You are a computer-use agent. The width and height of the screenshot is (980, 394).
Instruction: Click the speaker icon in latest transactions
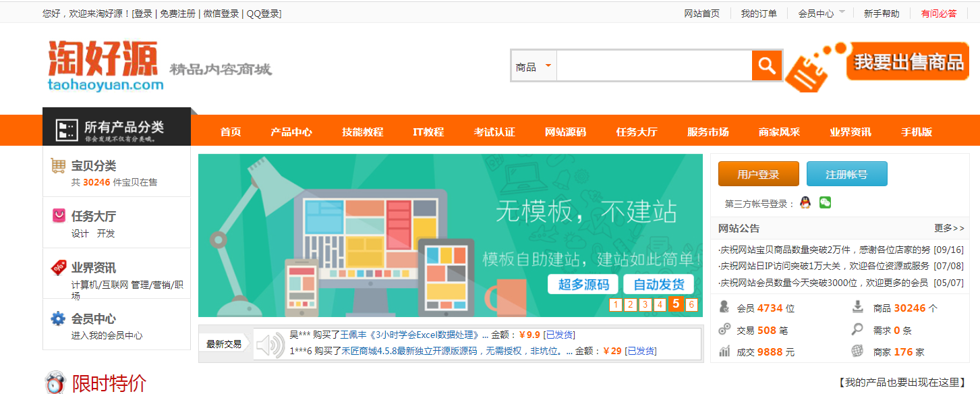tap(270, 345)
